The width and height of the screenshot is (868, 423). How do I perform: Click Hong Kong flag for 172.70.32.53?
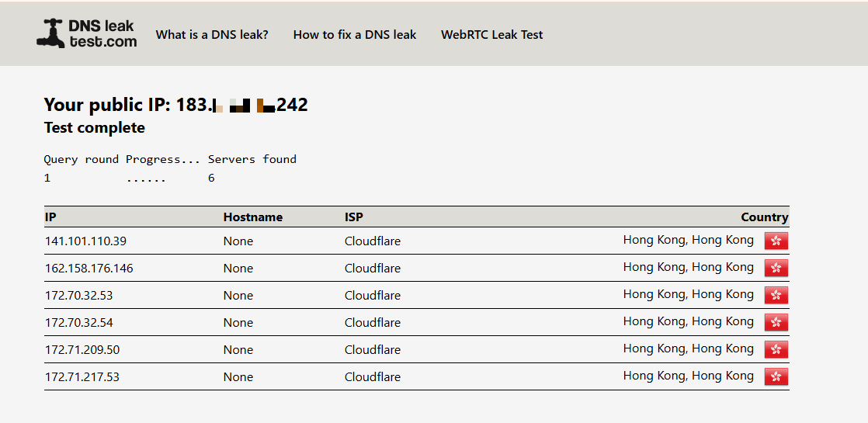[x=776, y=295]
